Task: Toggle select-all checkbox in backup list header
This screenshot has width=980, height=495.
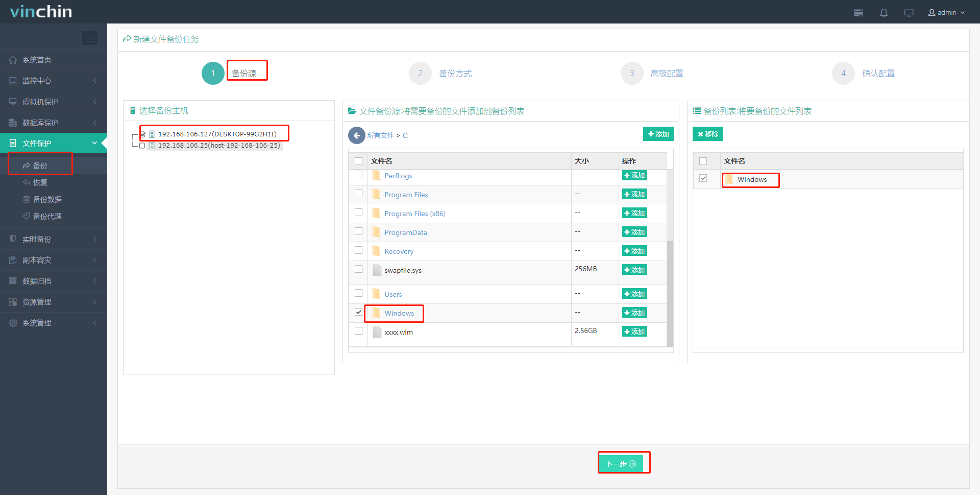Action: click(703, 161)
